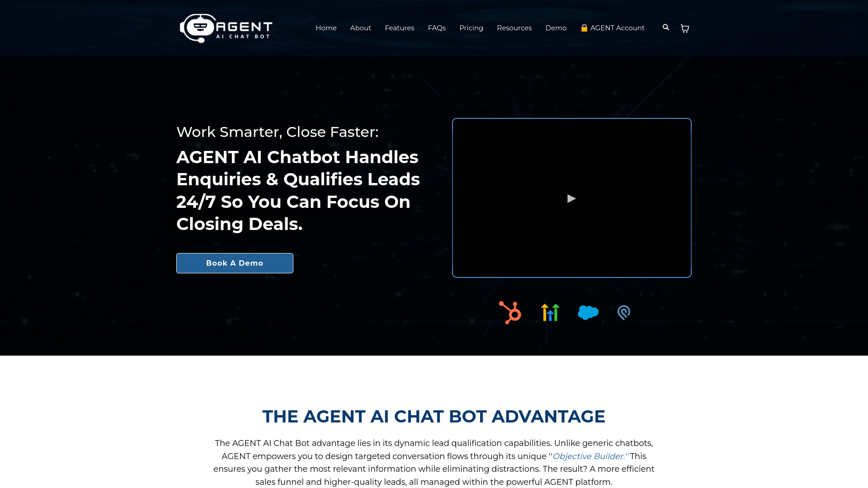Open the Resources navigation menu item
The width and height of the screenshot is (868, 488).
pyautogui.click(x=514, y=28)
